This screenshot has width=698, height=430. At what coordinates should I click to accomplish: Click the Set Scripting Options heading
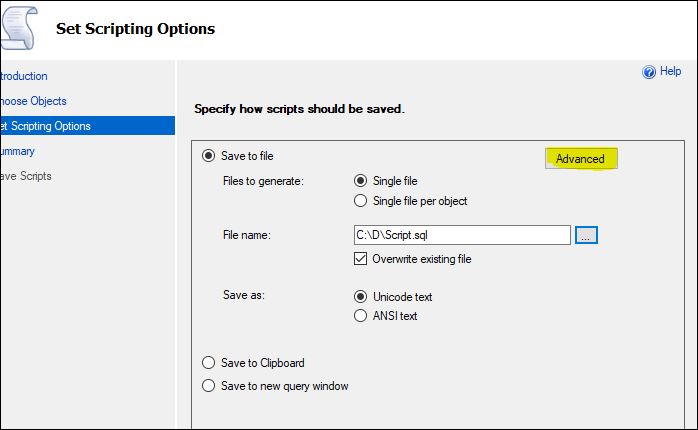(135, 28)
